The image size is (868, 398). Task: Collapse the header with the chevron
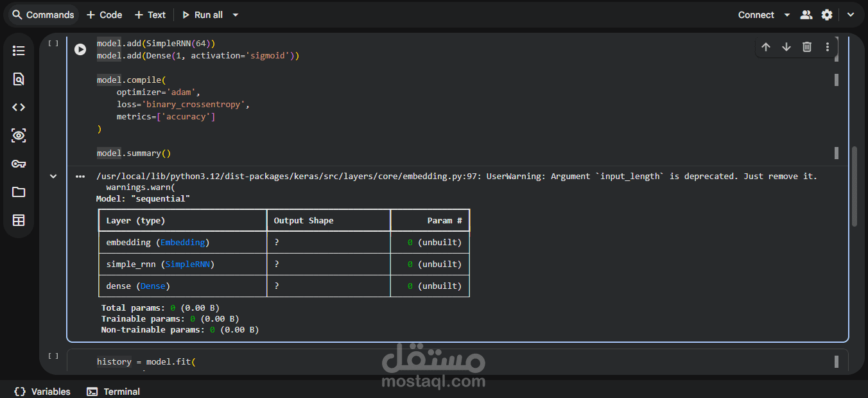coord(851,15)
